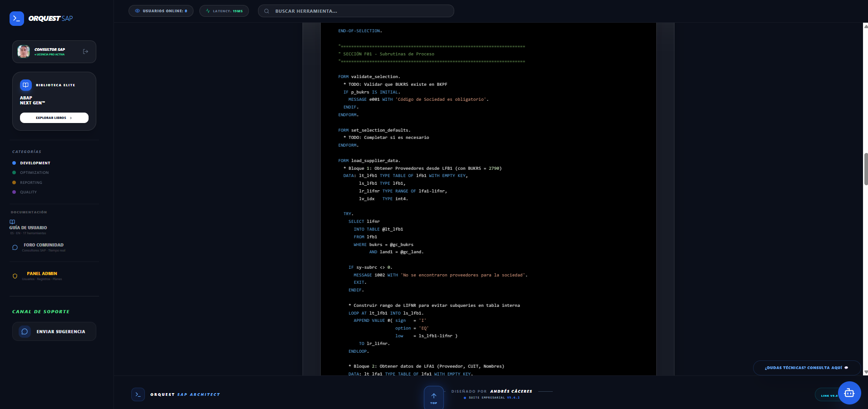Expand EXPLORAR LIBROS via its chevron
868x409 pixels.
[71, 118]
